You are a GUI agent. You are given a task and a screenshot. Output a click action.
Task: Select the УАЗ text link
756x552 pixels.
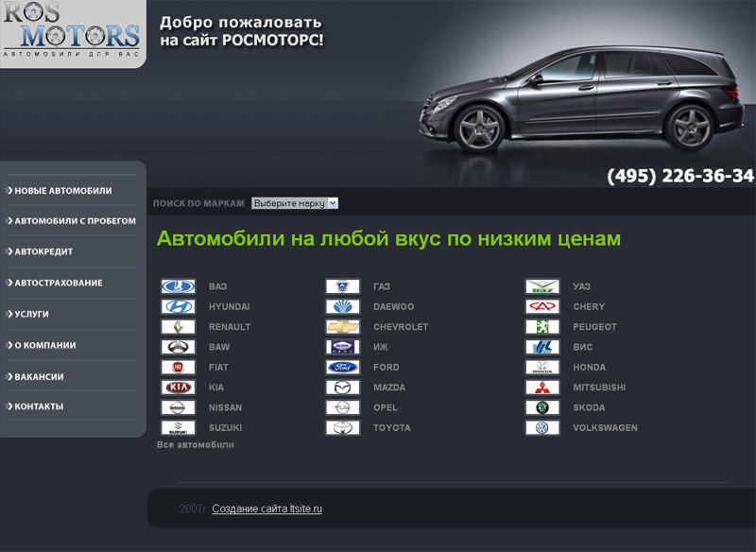[x=581, y=286]
